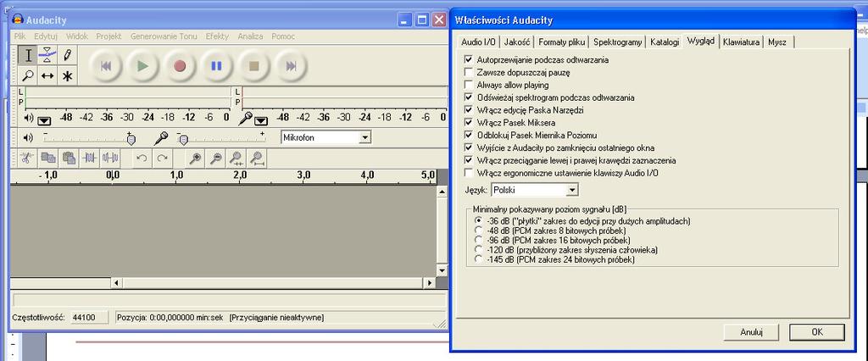Select the Zoom magnifier tool

pos(28,75)
